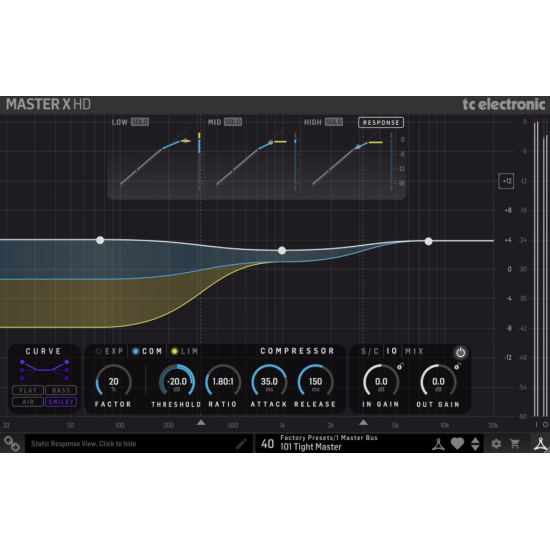Click the Release knob

315,382
